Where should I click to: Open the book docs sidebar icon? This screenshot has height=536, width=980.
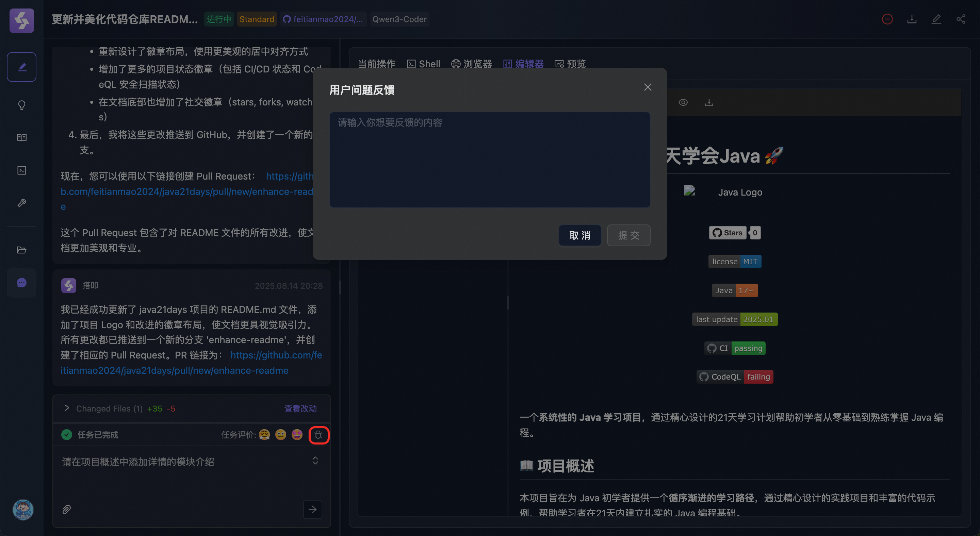[x=22, y=138]
